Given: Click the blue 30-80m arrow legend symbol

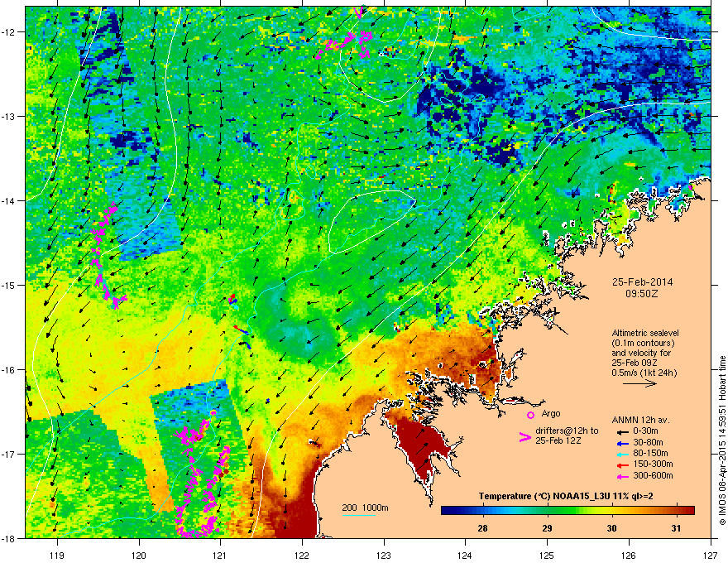Looking at the screenshot, I should pyautogui.click(x=623, y=443).
